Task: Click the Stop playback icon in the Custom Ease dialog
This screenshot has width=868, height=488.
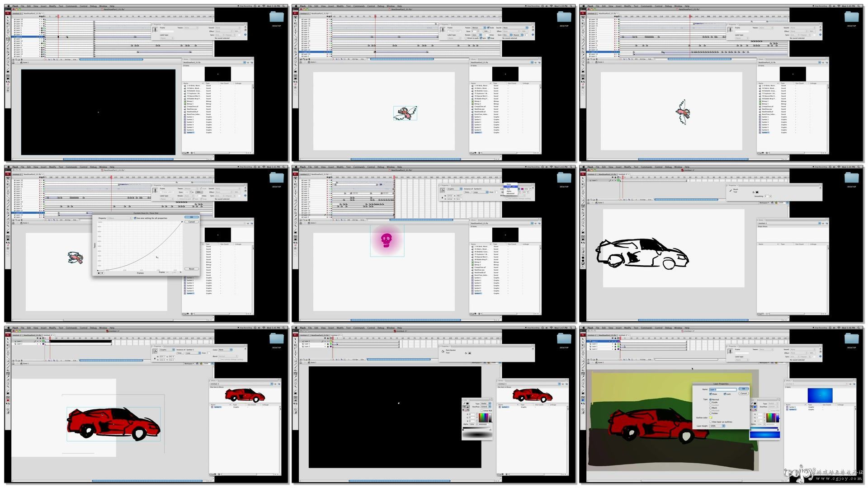Action: [99, 273]
